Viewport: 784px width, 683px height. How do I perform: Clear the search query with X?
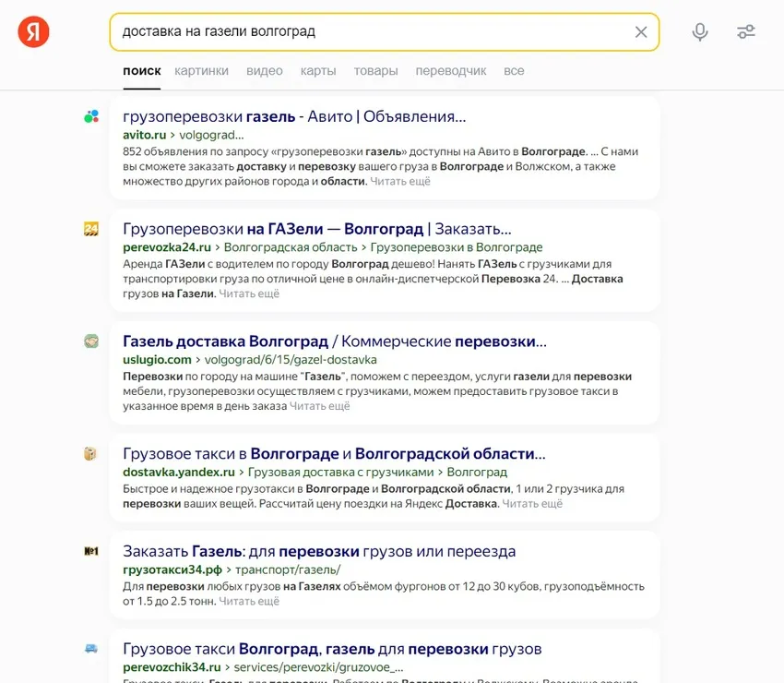coord(641,30)
